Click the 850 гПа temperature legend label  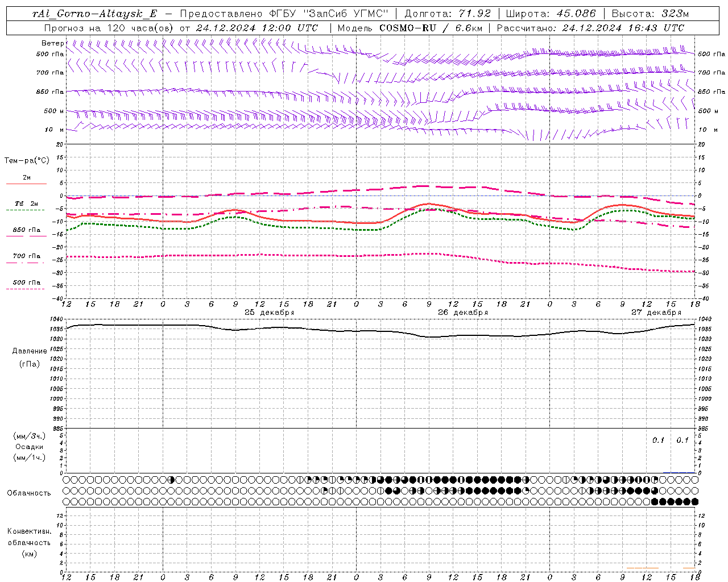tap(26, 230)
